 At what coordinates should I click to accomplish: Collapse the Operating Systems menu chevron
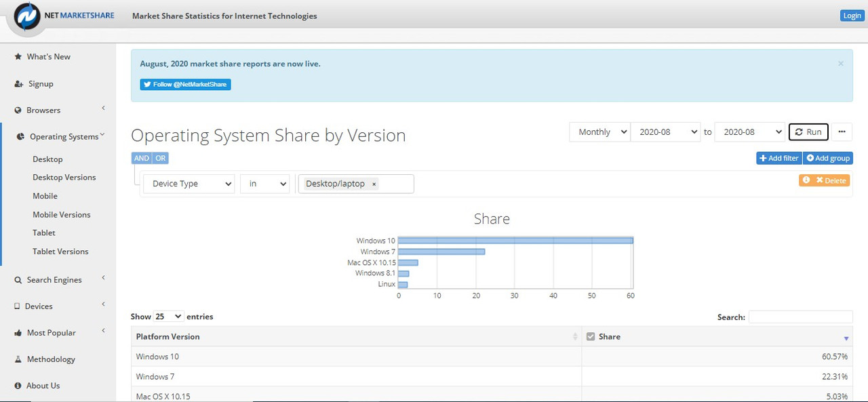coord(102,135)
